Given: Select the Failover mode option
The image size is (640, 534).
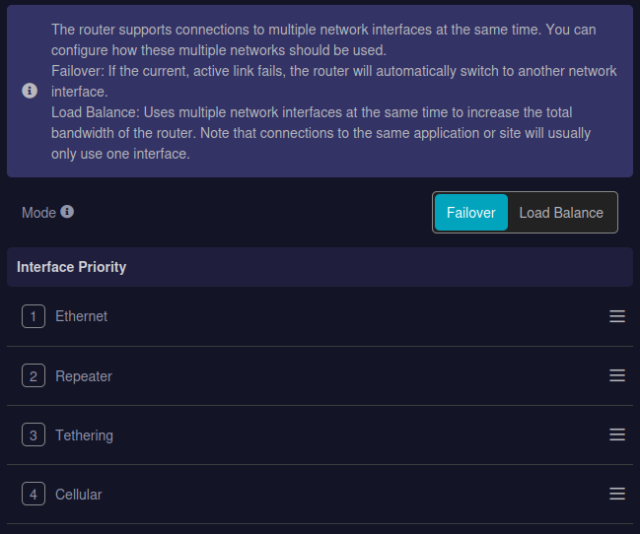Looking at the screenshot, I should pyautogui.click(x=471, y=212).
